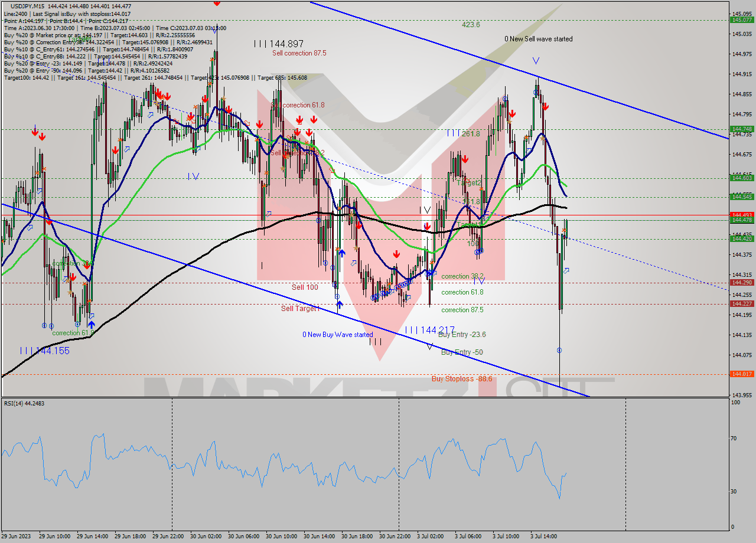
Task: Click the '29 Jun 2023' time axis label
Action: [17, 537]
